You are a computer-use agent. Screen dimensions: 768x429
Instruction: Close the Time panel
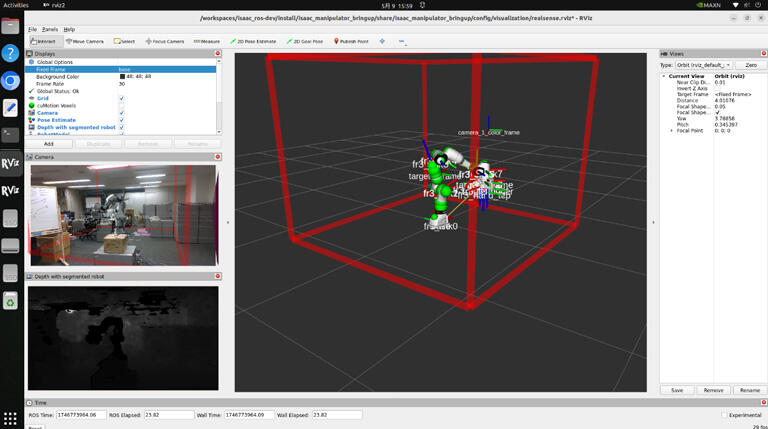coord(764,402)
